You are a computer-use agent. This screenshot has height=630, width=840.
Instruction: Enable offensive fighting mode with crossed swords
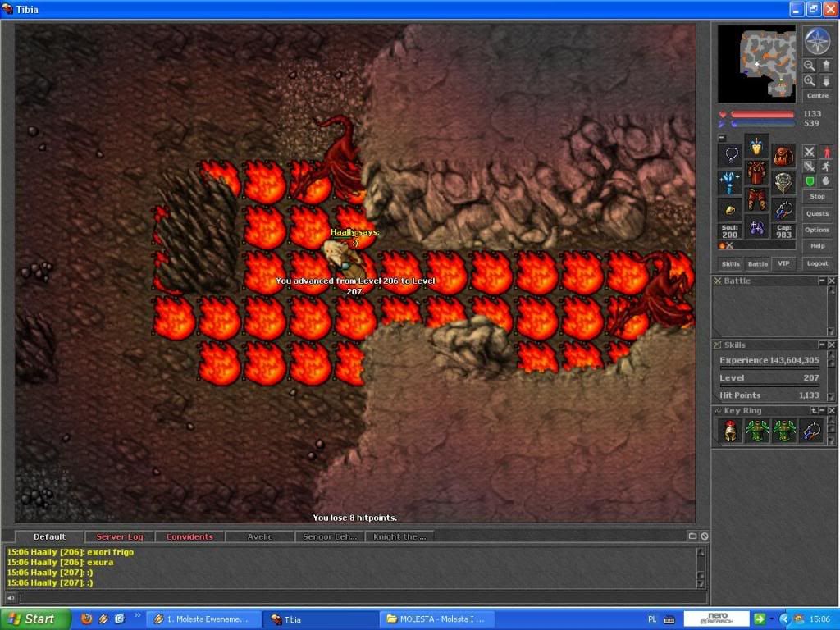pos(809,152)
